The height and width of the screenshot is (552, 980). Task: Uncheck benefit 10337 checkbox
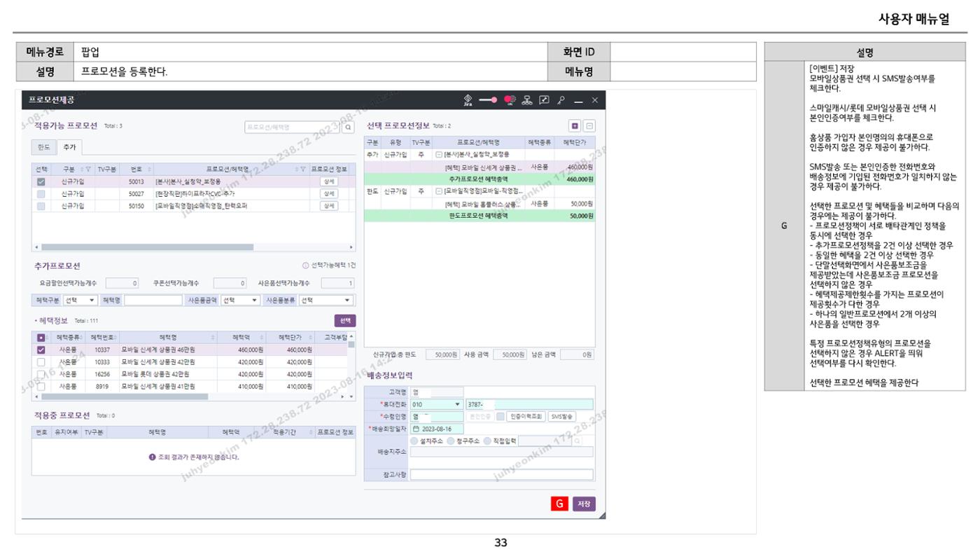point(41,350)
